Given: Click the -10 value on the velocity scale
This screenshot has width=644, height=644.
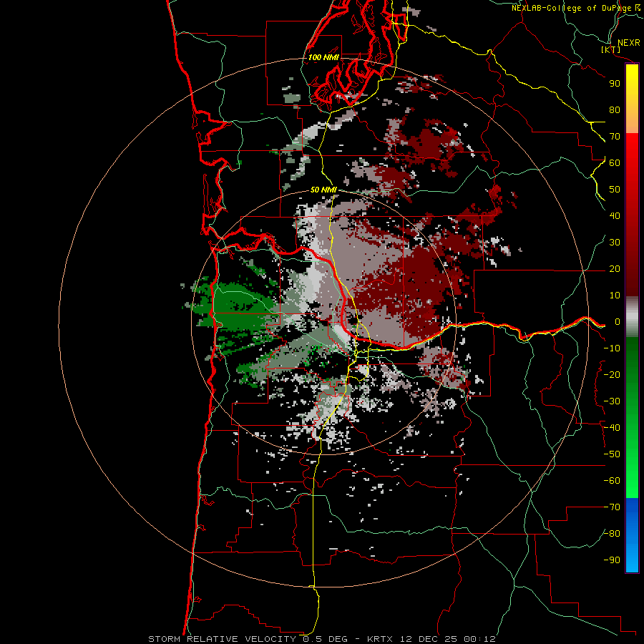Looking at the screenshot, I should pos(612,348).
